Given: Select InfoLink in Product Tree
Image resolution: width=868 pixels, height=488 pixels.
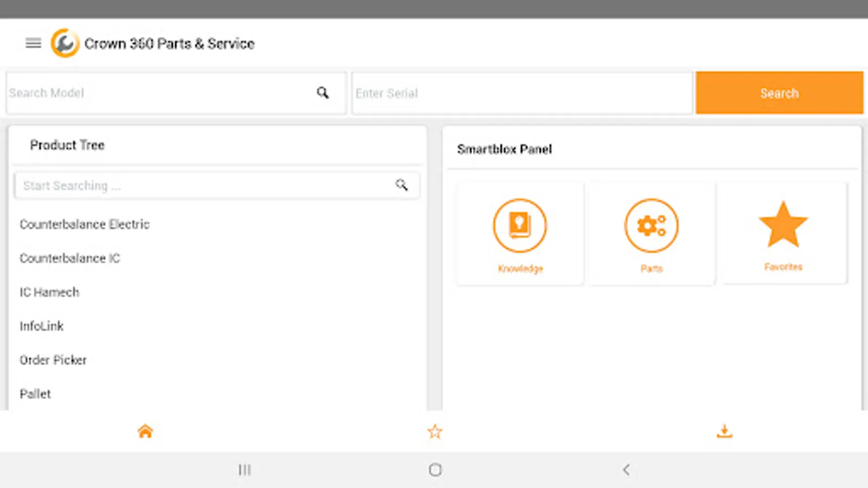Looking at the screenshot, I should [42, 326].
